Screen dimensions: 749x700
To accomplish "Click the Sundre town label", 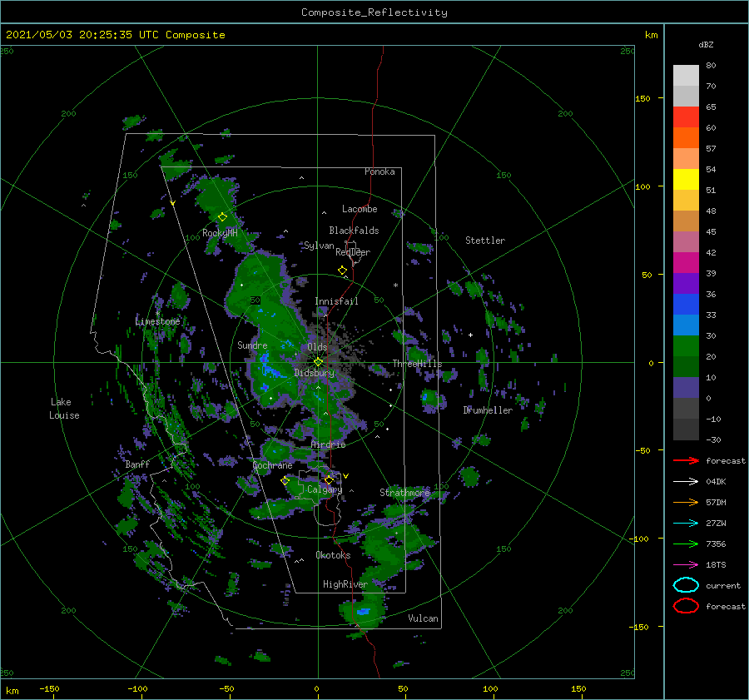I will (x=252, y=345).
